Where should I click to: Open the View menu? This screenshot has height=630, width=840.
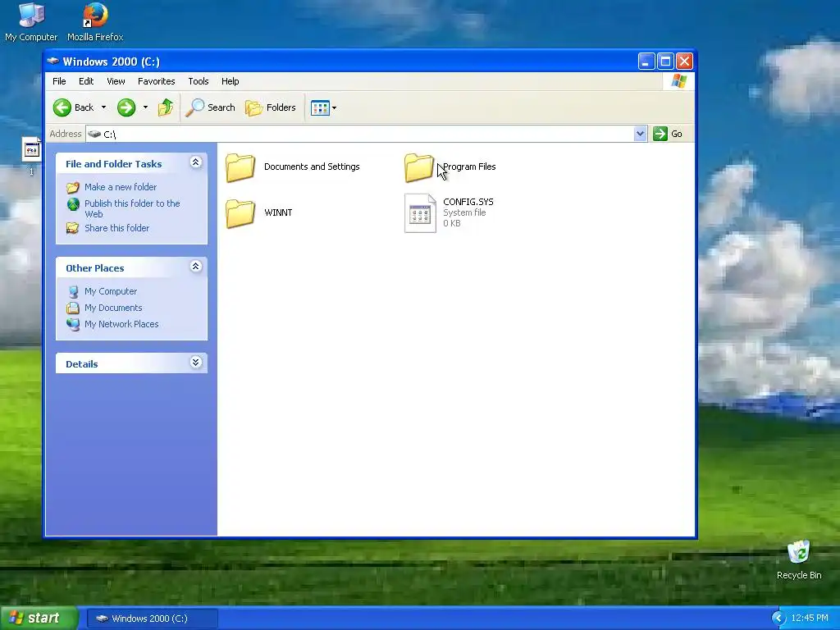point(116,81)
